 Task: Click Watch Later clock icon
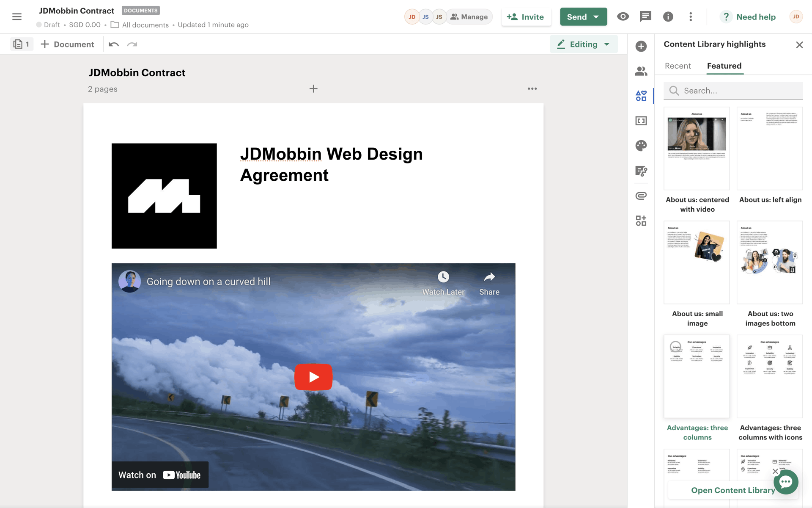(x=443, y=277)
